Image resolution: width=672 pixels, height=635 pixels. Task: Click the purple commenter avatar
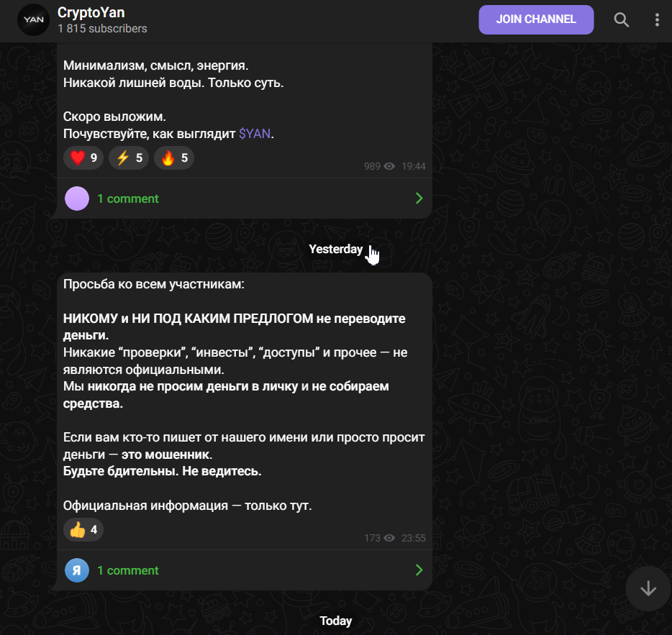pyautogui.click(x=77, y=198)
